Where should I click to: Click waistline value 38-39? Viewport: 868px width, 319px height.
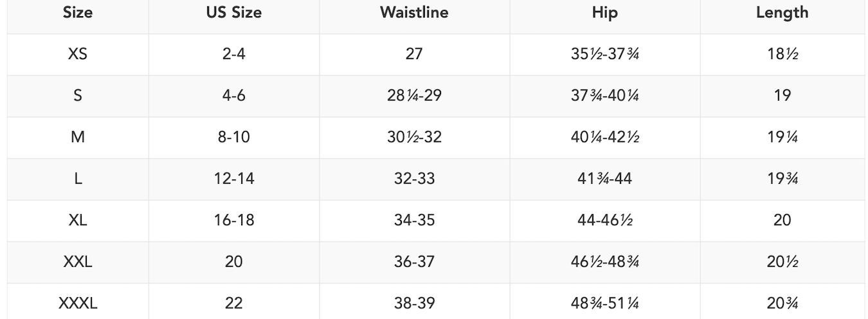(414, 303)
